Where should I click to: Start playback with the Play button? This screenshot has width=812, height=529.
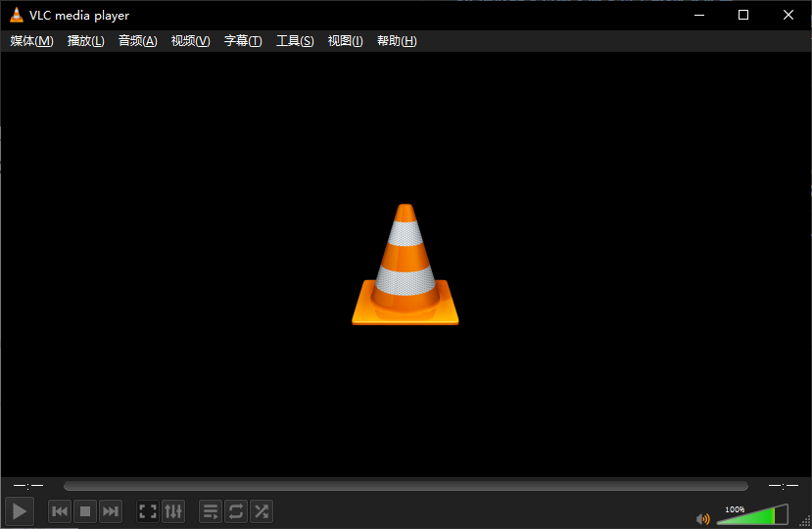[20, 511]
